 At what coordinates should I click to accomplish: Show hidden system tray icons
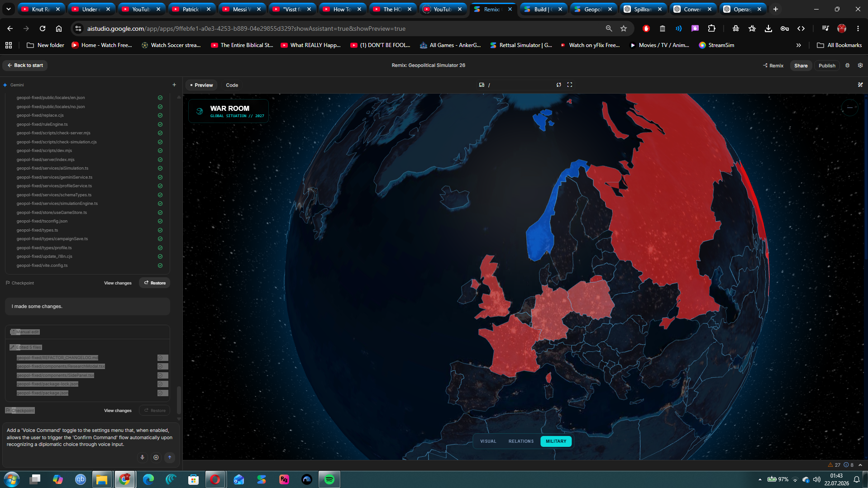pos(760,479)
